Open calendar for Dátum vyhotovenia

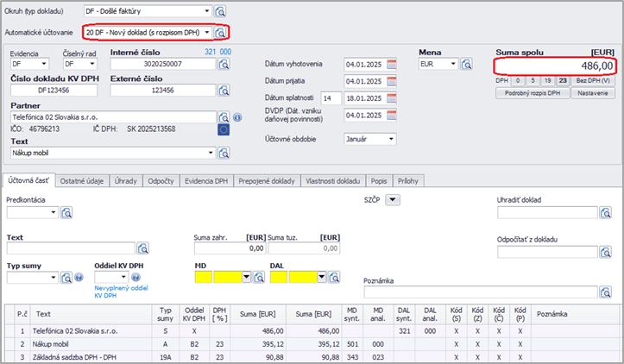tap(392, 65)
